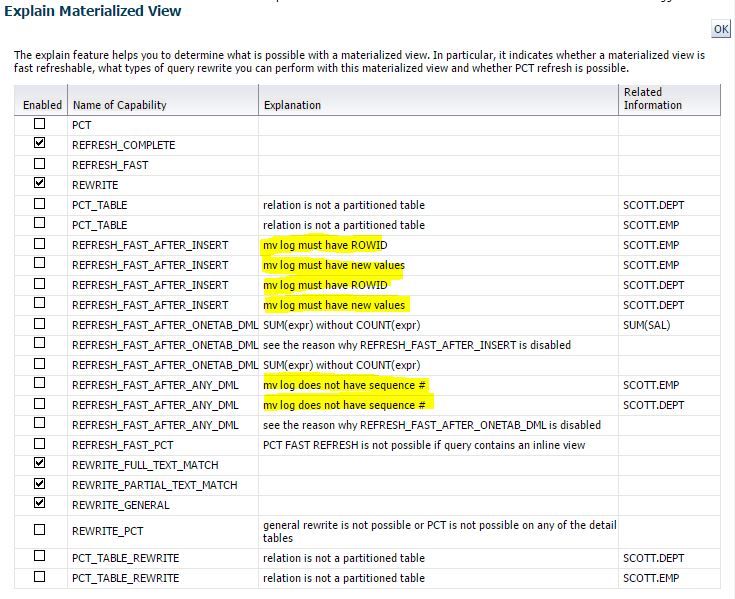This screenshot has width=735, height=599.
Task: Click the Related Information column header
Action: click(x=652, y=98)
